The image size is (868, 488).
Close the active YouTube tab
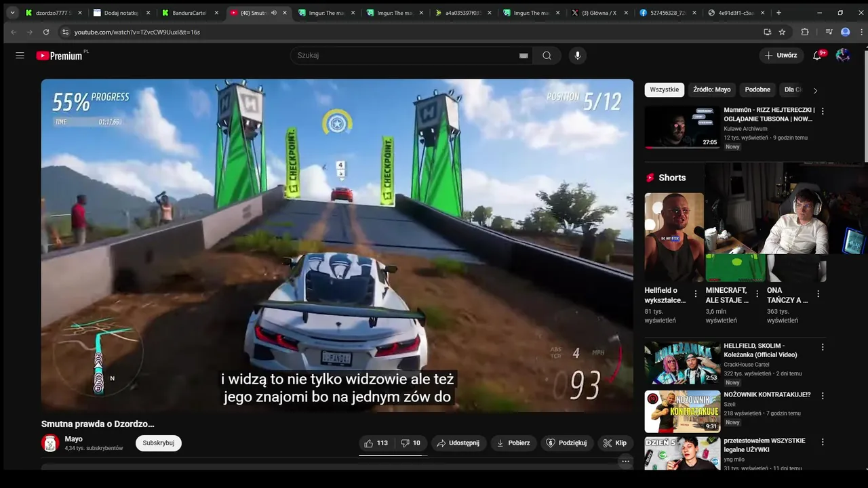pos(285,13)
